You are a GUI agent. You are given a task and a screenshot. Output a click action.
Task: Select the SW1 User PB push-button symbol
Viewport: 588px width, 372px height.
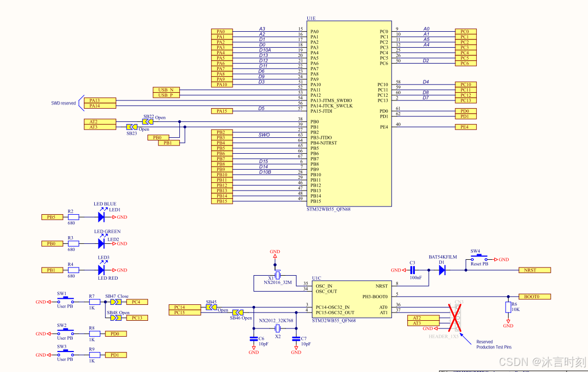coord(65,300)
